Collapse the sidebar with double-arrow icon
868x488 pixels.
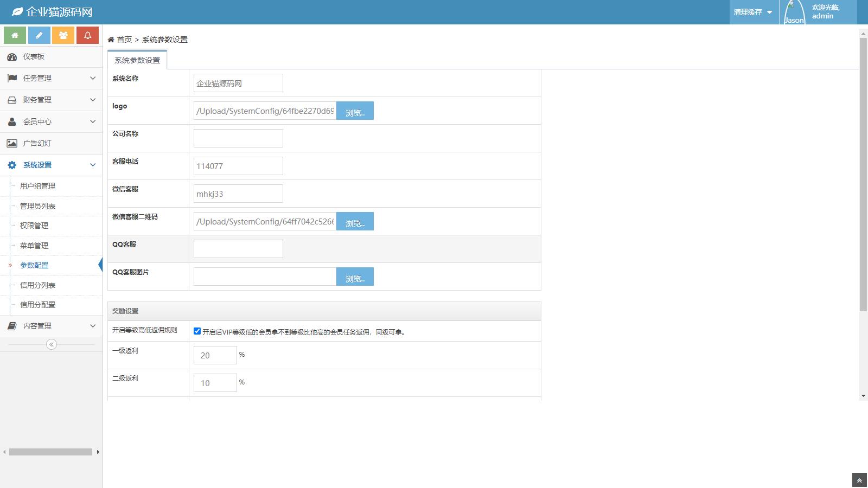52,344
